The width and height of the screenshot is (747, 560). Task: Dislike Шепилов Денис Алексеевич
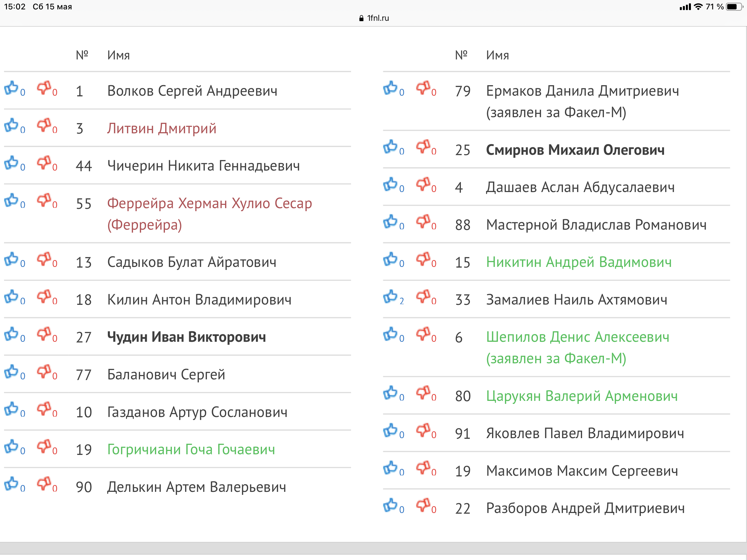[x=424, y=334]
